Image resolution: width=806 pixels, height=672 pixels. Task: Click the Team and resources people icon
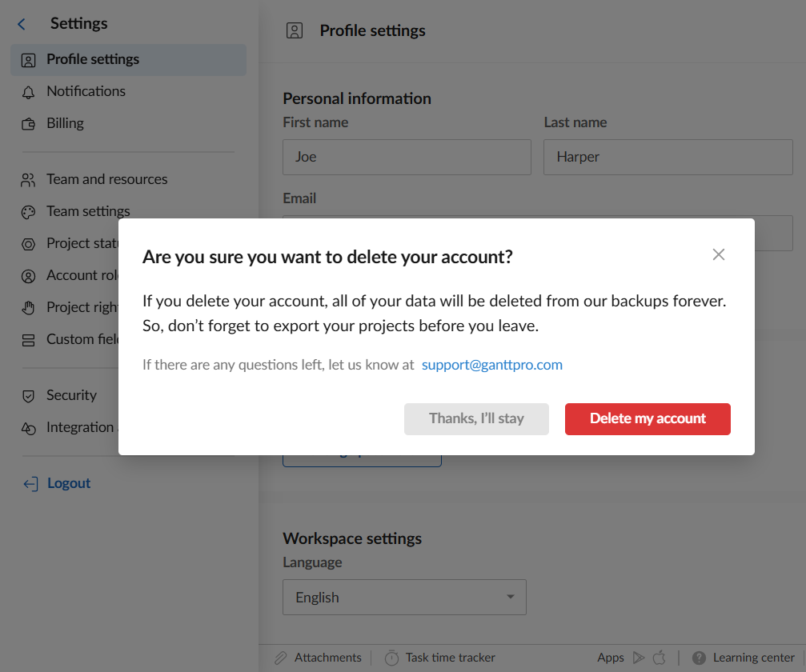[29, 180]
